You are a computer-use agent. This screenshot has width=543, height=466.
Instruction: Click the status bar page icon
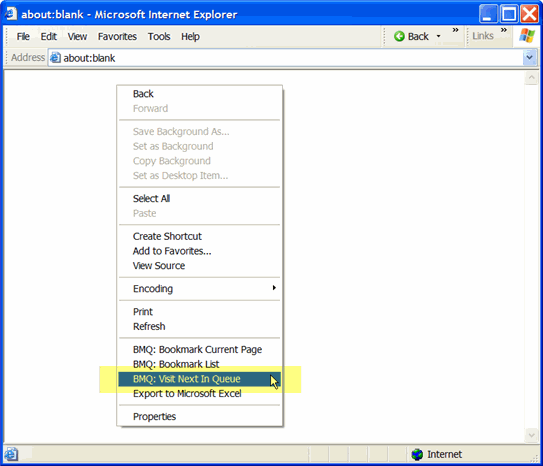point(11,454)
